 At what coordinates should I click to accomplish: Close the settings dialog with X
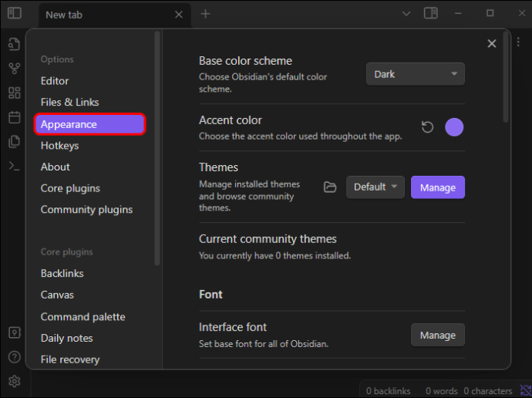pyautogui.click(x=492, y=43)
